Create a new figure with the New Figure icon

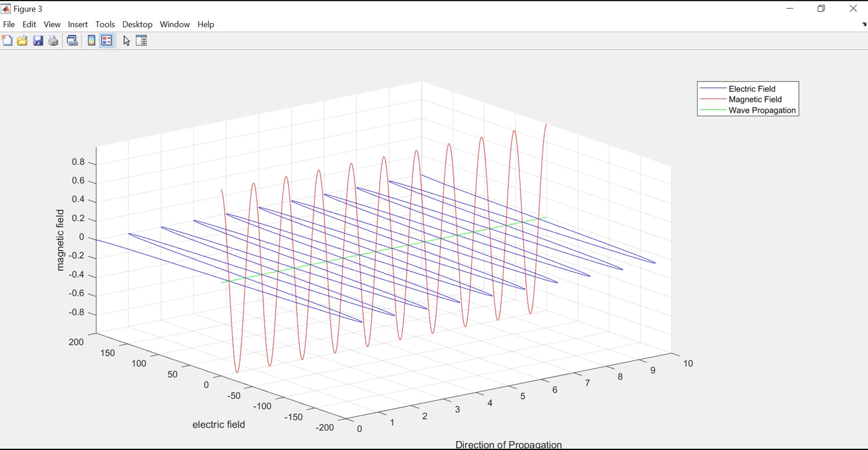click(x=7, y=40)
